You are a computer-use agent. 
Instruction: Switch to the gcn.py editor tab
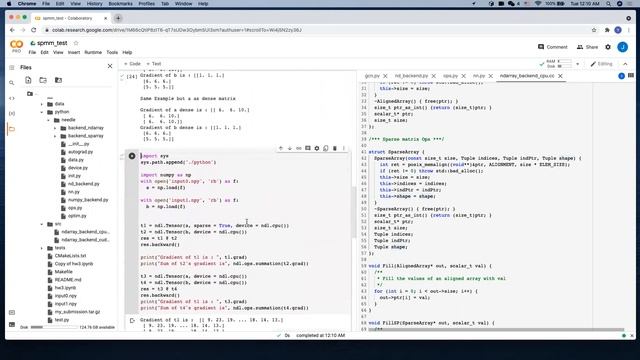click(372, 76)
